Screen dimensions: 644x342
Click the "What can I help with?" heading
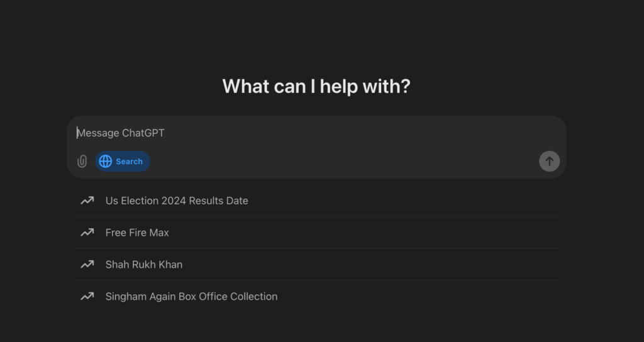click(316, 86)
